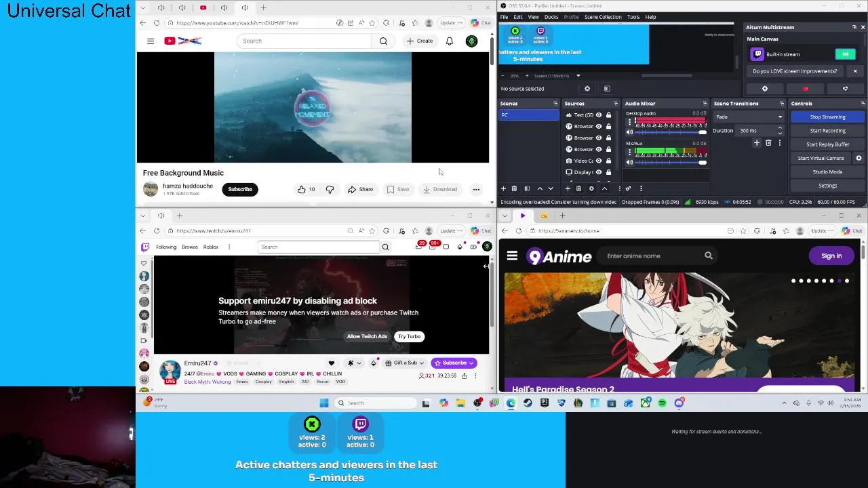This screenshot has width=868, height=488.
Task: Click the YouTube search magnifier button
Action: [383, 41]
